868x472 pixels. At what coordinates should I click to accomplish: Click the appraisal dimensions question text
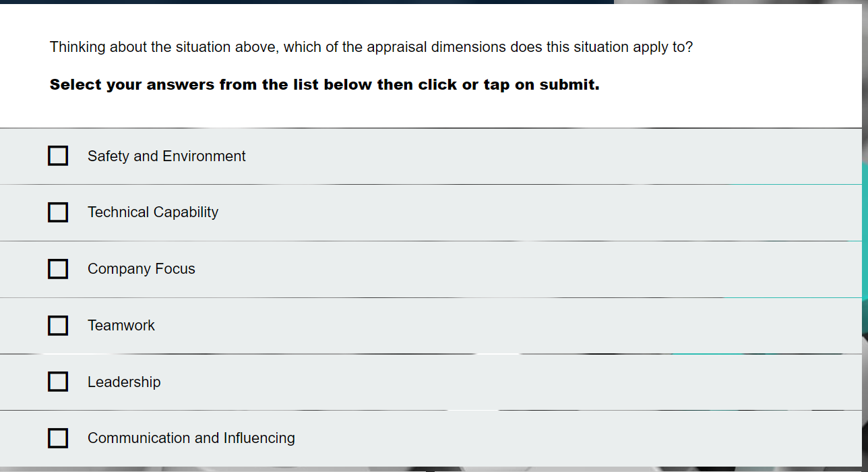point(371,47)
